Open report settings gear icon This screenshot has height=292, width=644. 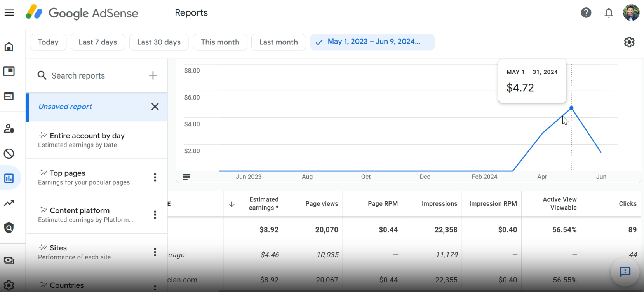[x=629, y=42]
